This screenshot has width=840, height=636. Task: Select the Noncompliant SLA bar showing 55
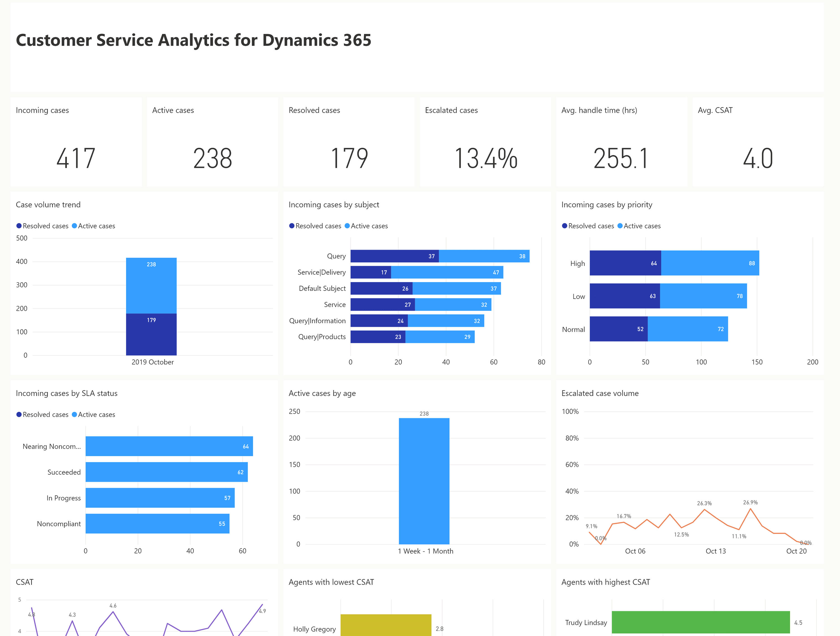[x=158, y=524]
